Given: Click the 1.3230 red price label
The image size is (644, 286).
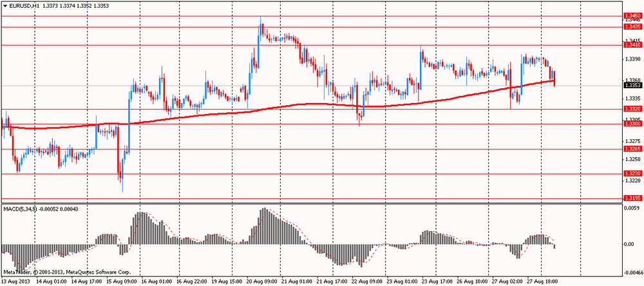Looking at the screenshot, I should click(632, 173).
